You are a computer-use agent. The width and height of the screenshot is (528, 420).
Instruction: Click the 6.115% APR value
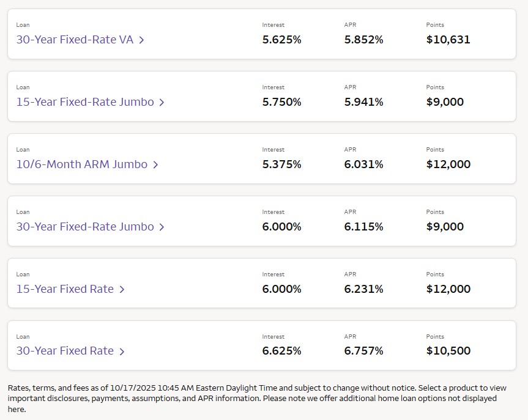coord(363,227)
